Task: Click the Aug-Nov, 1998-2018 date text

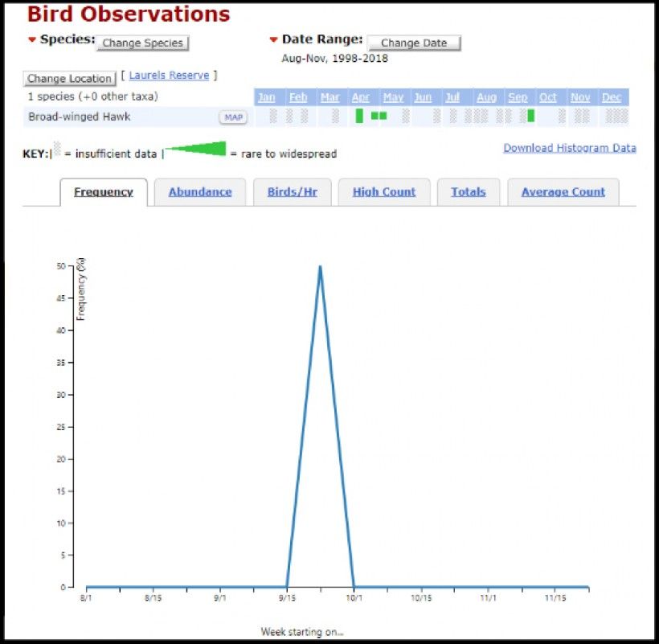Action: coord(334,59)
